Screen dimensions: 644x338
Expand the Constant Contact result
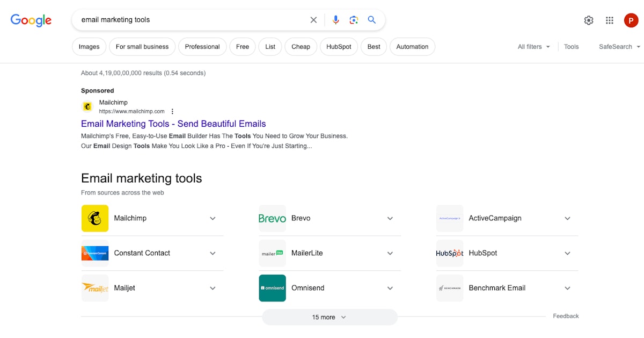[x=213, y=253]
